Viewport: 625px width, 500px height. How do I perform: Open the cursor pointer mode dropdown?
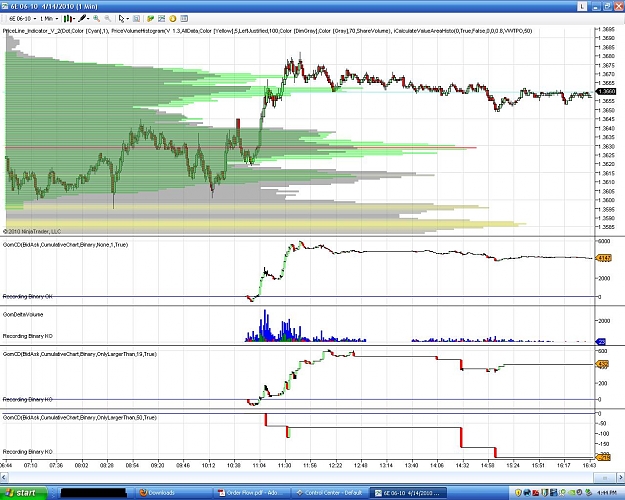click(x=124, y=18)
